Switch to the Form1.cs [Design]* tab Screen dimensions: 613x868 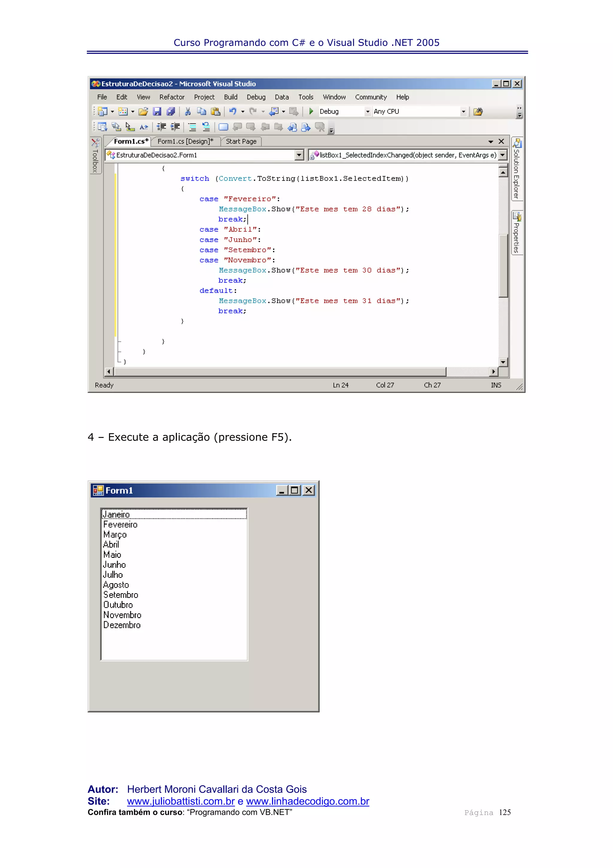pyautogui.click(x=186, y=141)
